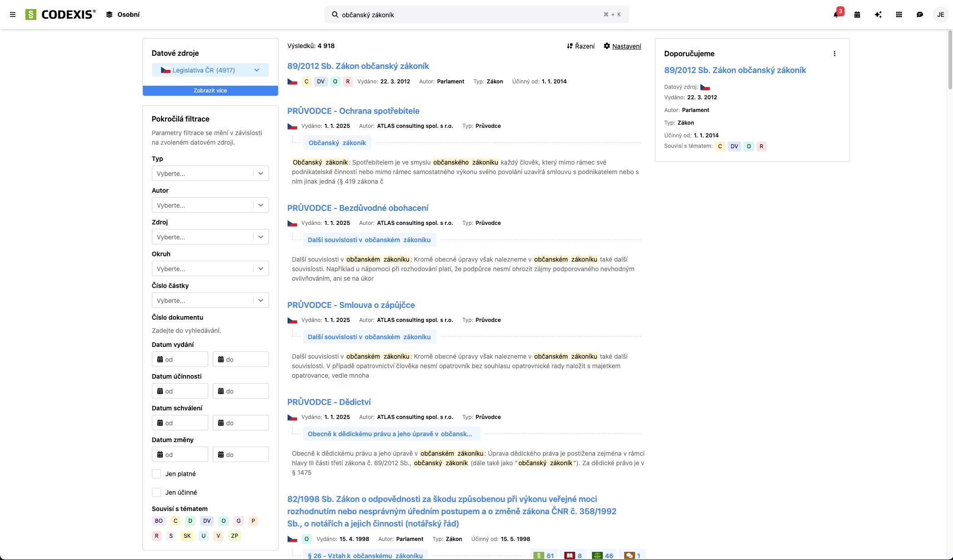This screenshot has width=953, height=560.
Task: Open PRŮVODCE - Dědictví result
Action: [329, 402]
